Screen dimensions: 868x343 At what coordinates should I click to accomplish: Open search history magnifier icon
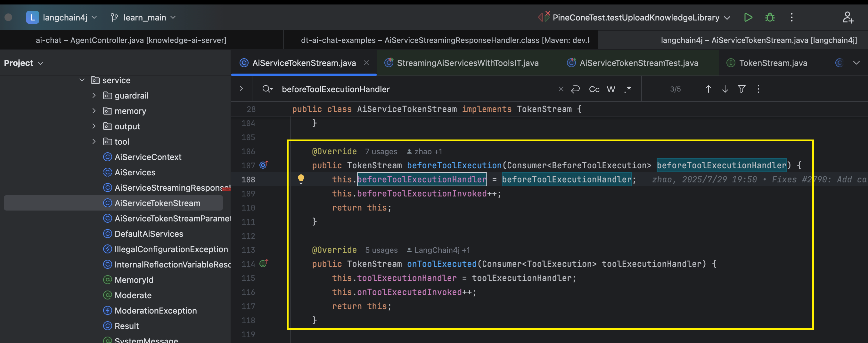tap(267, 89)
